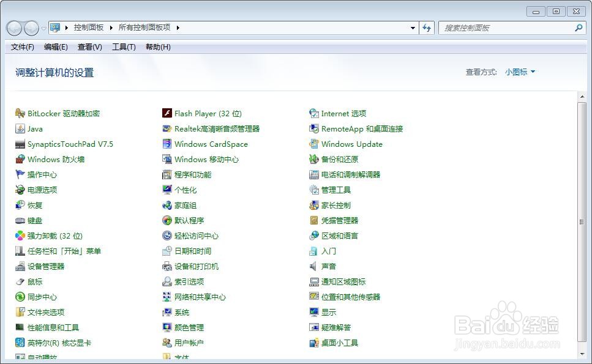Click the 家长控制 icon
This screenshot has height=364, width=592.
point(313,205)
